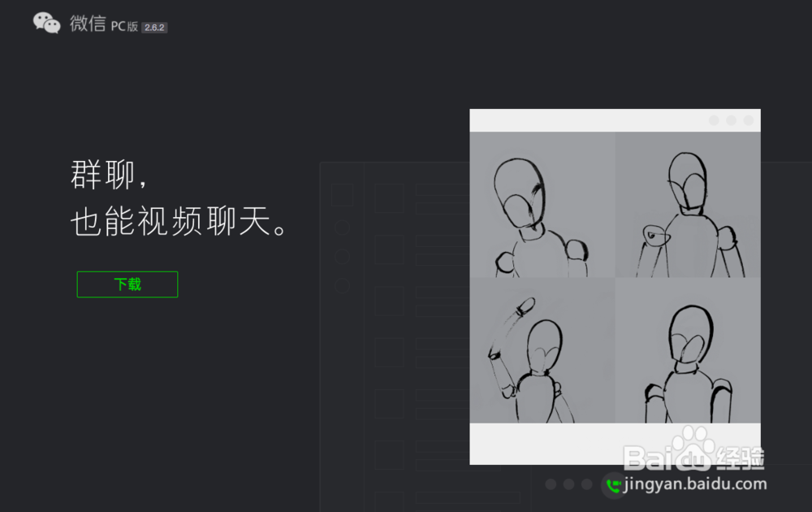
Task: Select the middle carousel dot at the bottom
Action: pos(568,484)
